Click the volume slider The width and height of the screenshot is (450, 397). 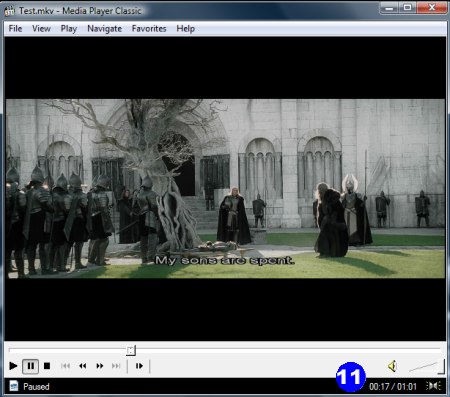427,366
